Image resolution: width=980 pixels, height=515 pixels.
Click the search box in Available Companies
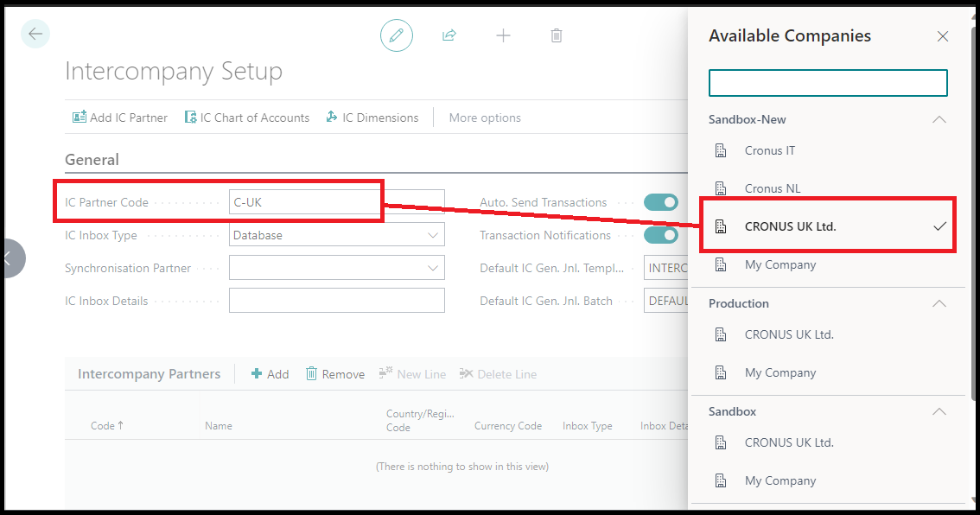828,82
